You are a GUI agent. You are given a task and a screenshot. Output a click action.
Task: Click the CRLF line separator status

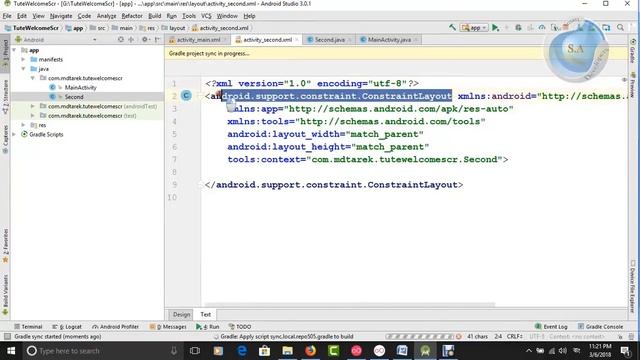pyautogui.click(x=514, y=336)
